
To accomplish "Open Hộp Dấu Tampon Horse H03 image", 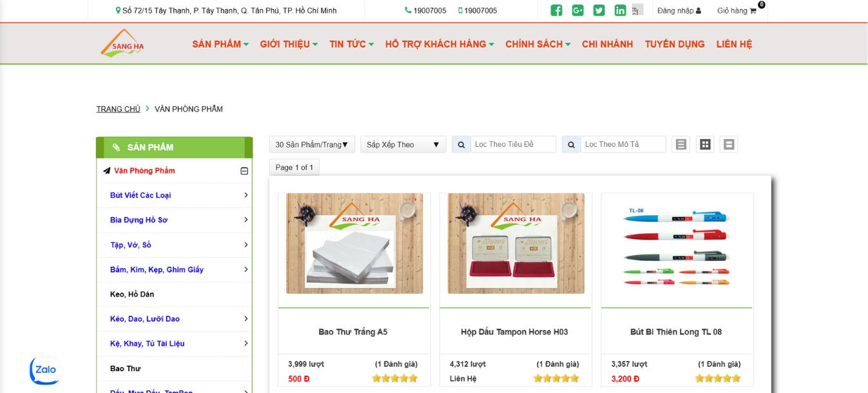I will tap(516, 244).
